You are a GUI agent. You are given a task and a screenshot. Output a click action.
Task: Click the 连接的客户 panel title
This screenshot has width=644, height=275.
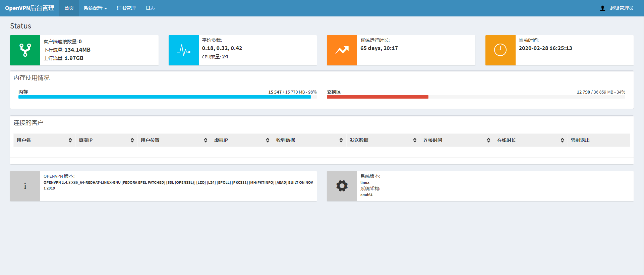[x=28, y=123]
